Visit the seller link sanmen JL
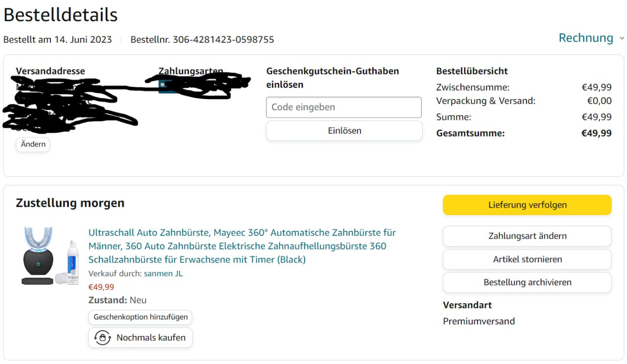Screen dimensions: 627x364 163,273
